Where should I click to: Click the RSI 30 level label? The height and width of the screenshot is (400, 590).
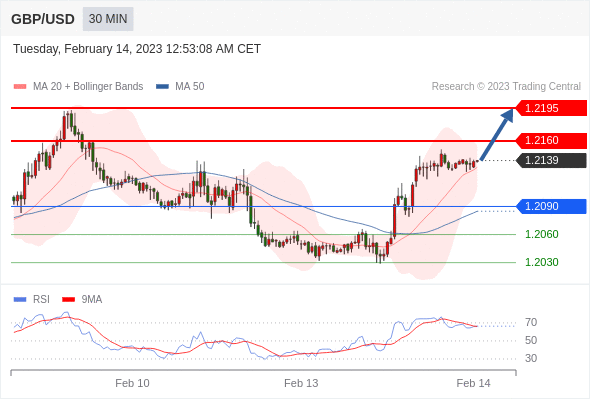(x=531, y=358)
